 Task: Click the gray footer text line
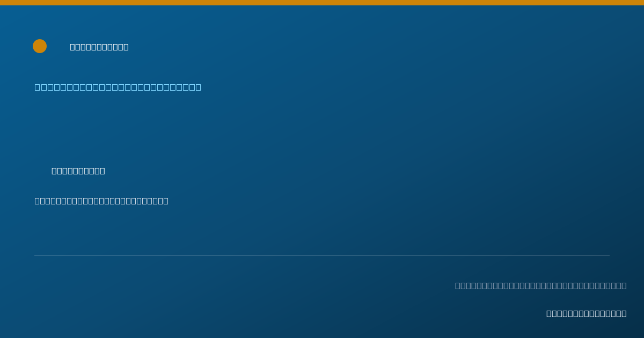click(541, 285)
